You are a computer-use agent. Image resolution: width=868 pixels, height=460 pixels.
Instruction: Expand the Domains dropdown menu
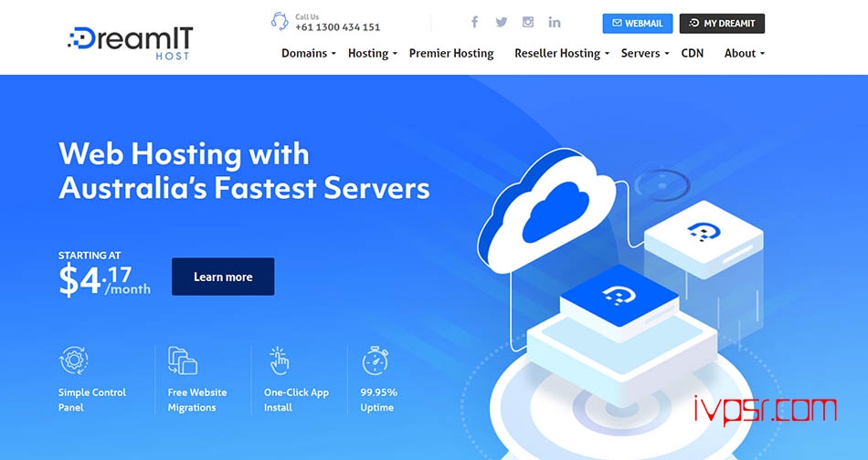click(x=309, y=53)
